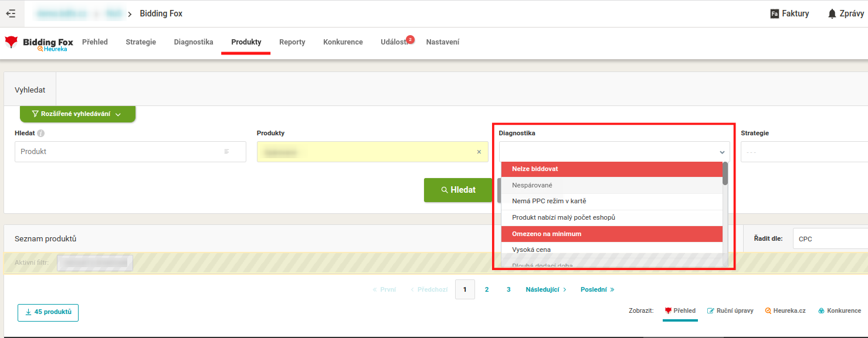
Task: Open Faktury invoices icon link
Action: 789,13
